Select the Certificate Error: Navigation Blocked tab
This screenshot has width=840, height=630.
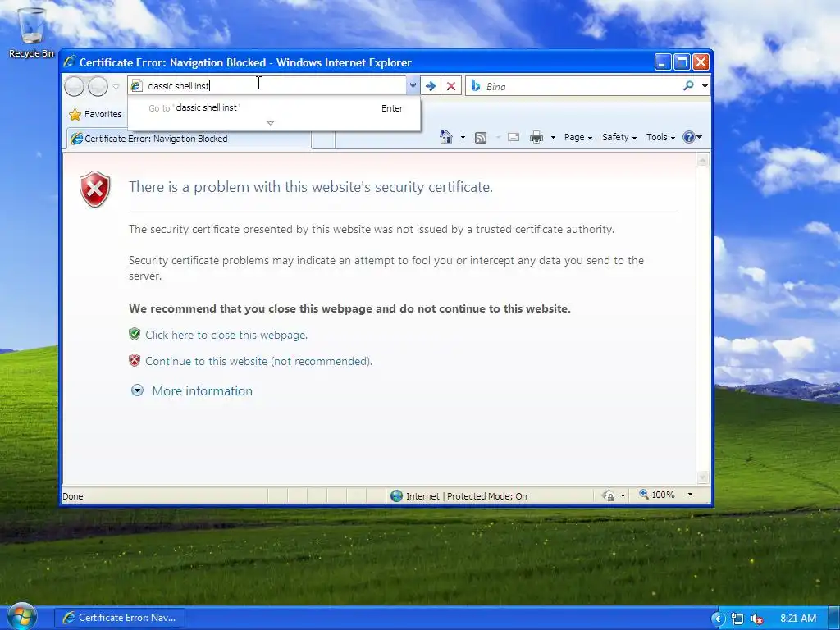point(188,139)
